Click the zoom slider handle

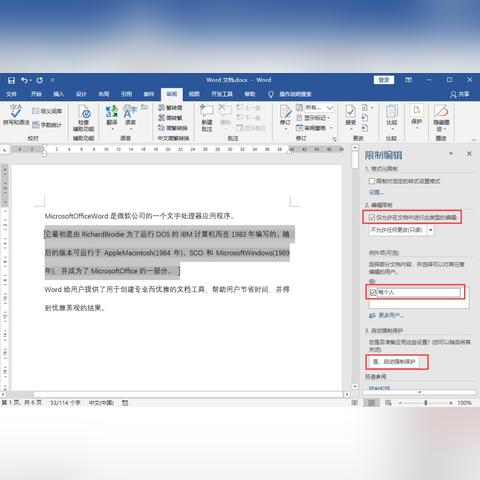point(426,403)
